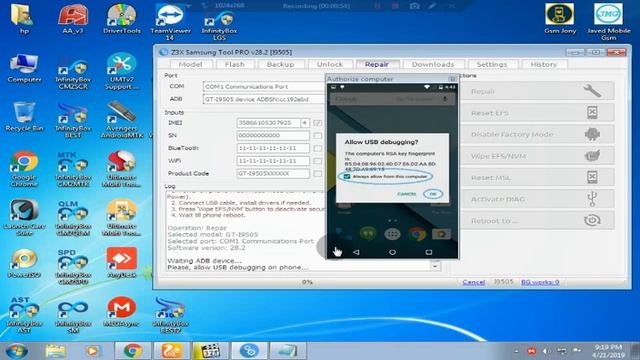
Task: Click the Product Code input field
Action: point(273,173)
